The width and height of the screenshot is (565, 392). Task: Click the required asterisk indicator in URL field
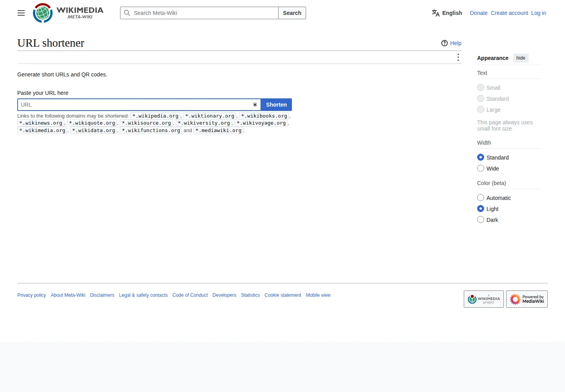(x=255, y=105)
